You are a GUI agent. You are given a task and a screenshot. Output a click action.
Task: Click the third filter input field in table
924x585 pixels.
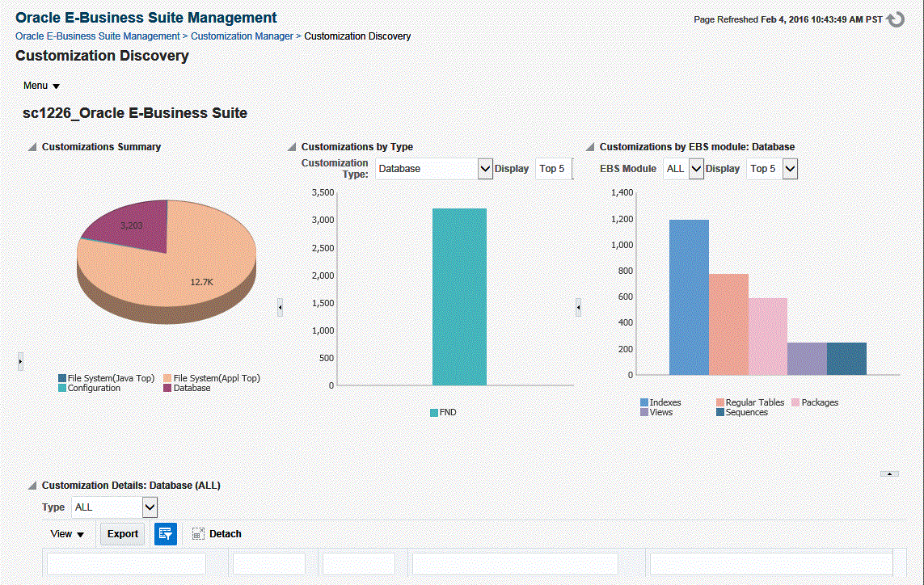point(358,564)
